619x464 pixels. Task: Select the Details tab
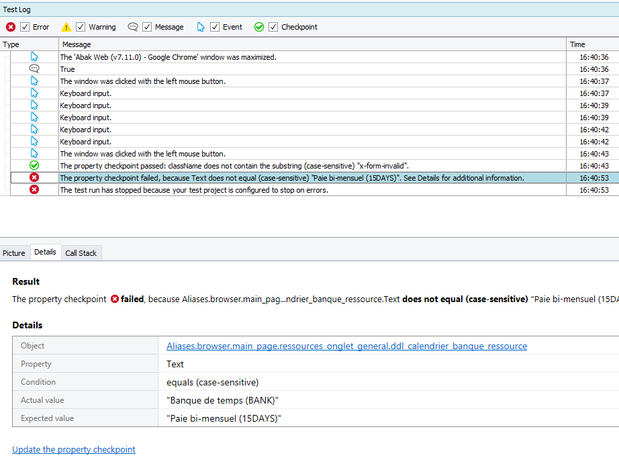(45, 254)
